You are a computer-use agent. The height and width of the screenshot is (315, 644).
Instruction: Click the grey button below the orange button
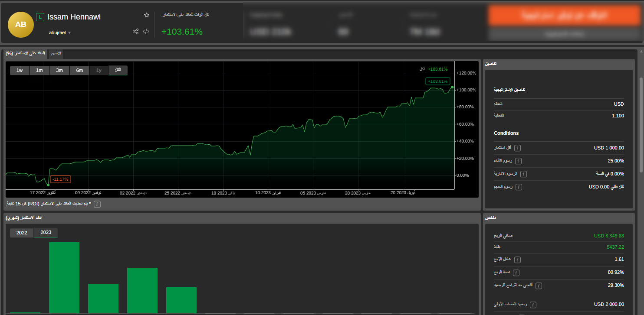click(x=565, y=34)
